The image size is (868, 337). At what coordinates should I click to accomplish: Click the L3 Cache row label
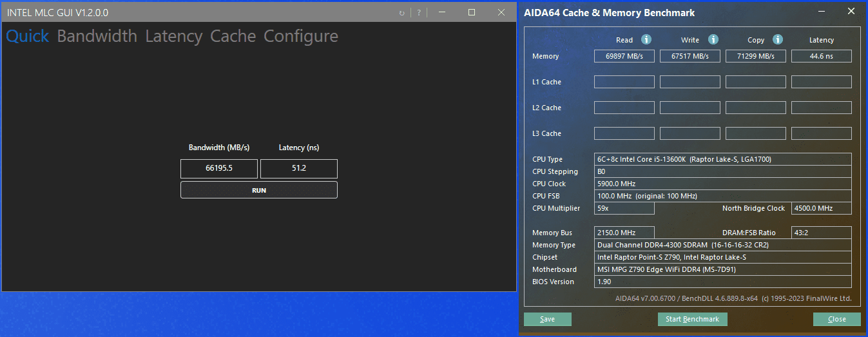pyautogui.click(x=546, y=133)
